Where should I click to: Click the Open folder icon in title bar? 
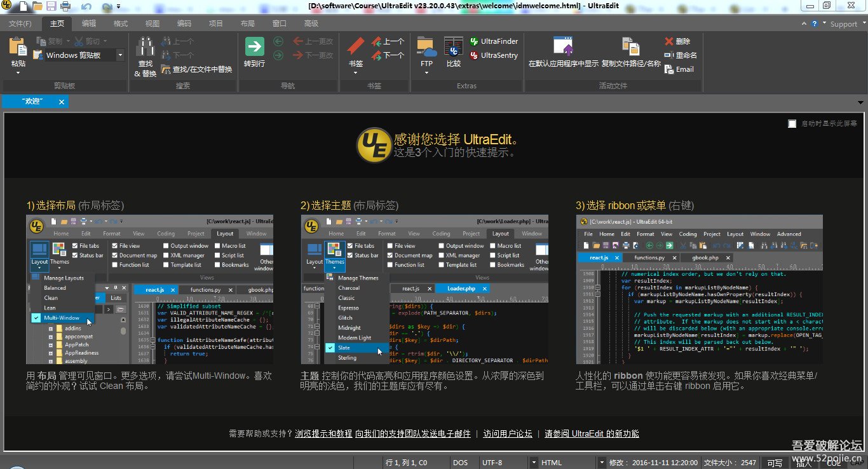[x=37, y=6]
